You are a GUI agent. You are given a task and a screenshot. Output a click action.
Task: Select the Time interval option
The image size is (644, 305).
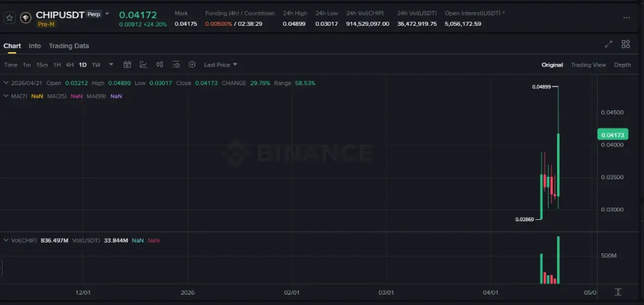[11, 65]
